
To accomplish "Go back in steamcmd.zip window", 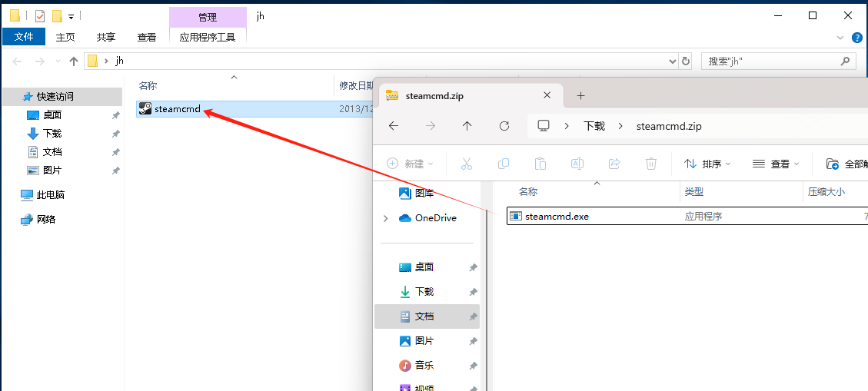I will pyautogui.click(x=393, y=126).
